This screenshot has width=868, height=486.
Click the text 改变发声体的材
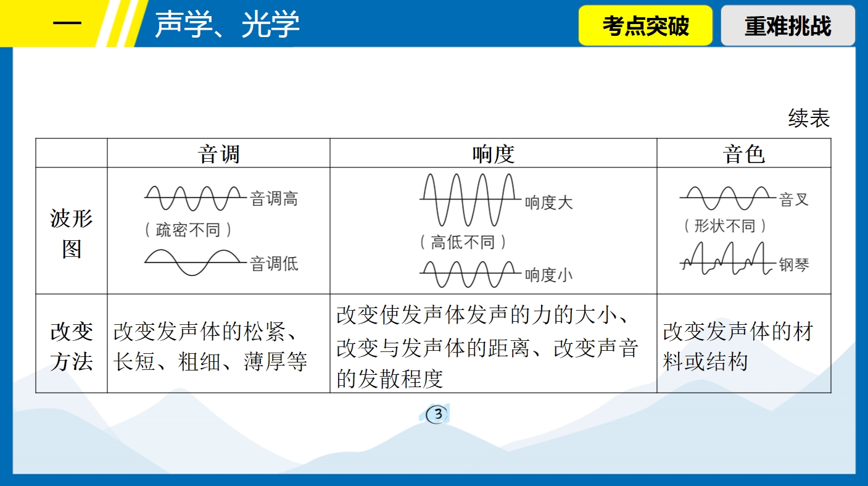click(738, 332)
